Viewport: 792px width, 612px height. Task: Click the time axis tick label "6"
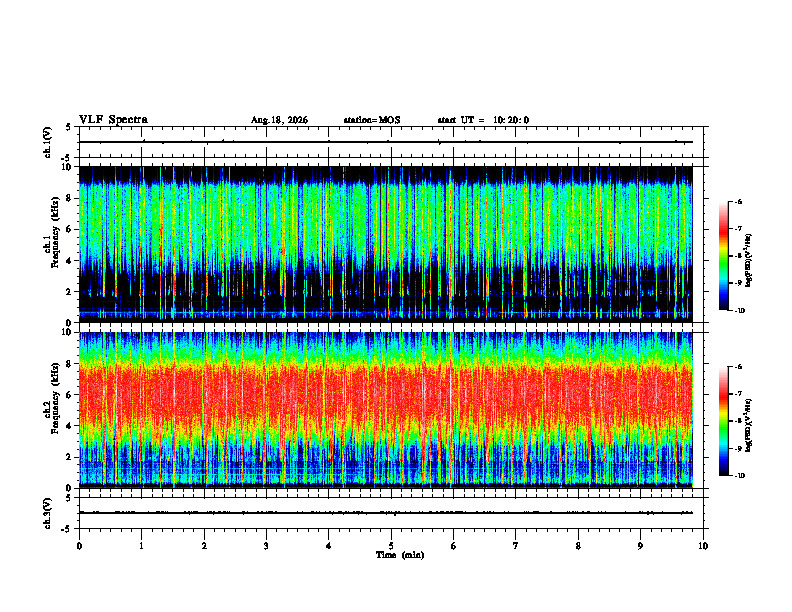(x=454, y=546)
